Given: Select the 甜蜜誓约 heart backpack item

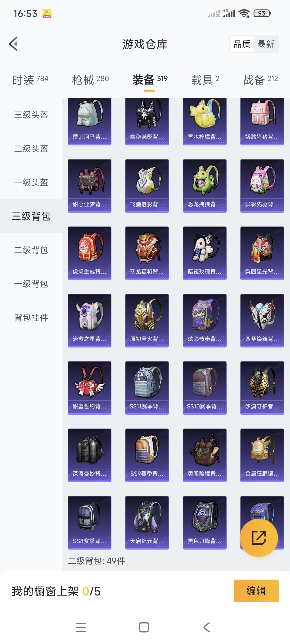Looking at the screenshot, I should pos(89,388).
